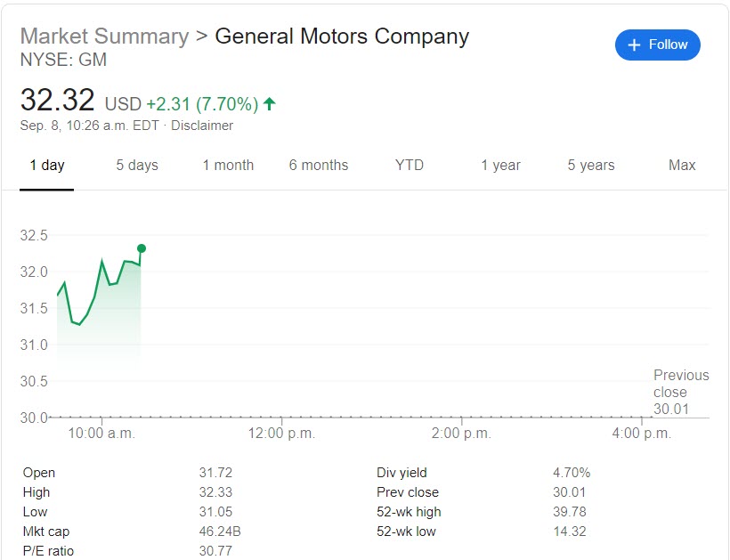Click the Previous close 30.01 label

pos(681,392)
